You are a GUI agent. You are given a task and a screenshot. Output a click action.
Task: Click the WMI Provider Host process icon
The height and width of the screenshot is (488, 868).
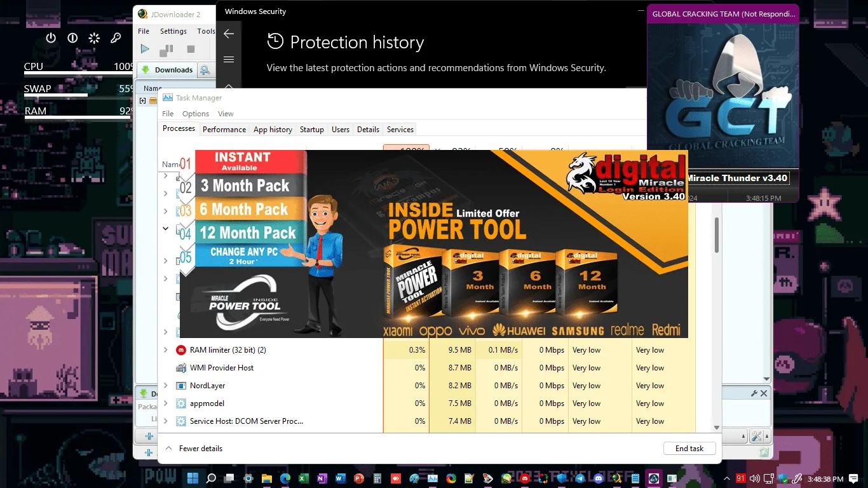pos(180,368)
